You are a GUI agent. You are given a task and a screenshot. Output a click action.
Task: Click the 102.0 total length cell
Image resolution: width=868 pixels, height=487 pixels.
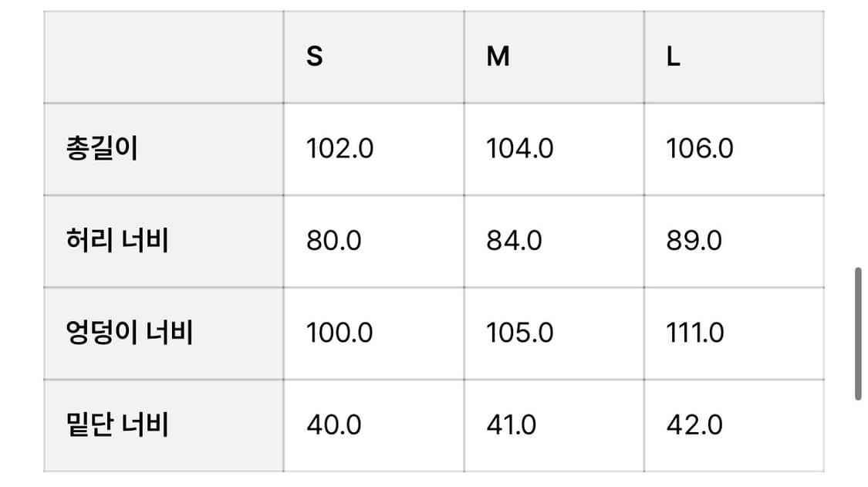(x=339, y=148)
